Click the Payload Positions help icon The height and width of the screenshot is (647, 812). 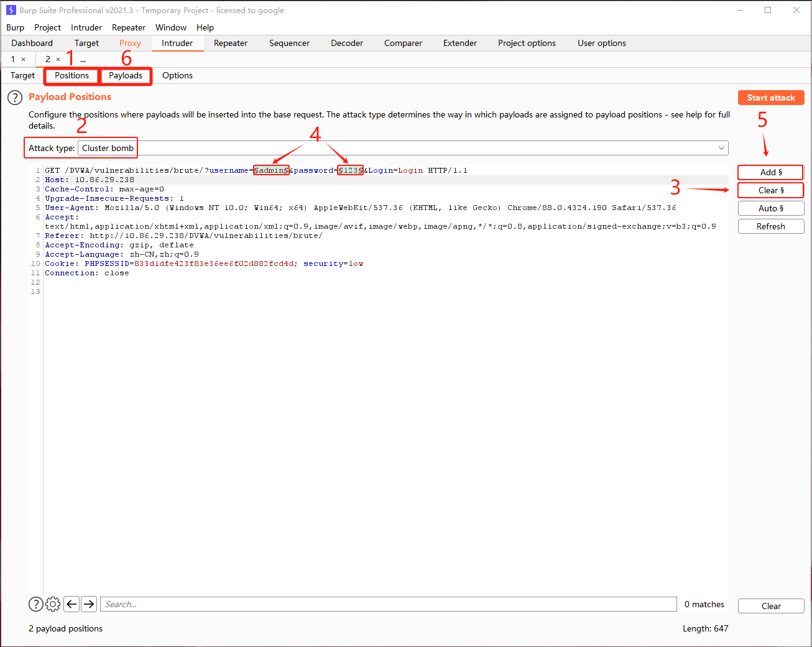point(15,98)
